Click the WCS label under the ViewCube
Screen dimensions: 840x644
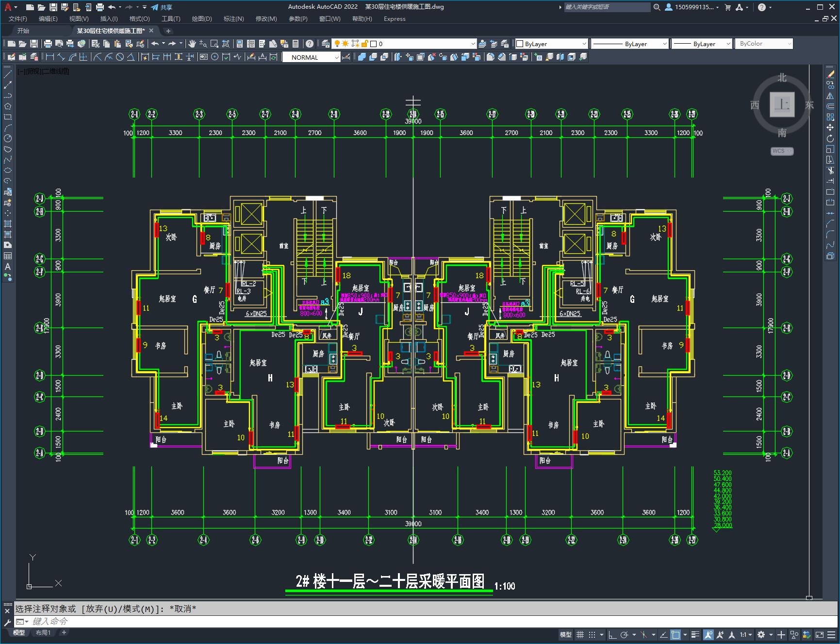pos(782,151)
